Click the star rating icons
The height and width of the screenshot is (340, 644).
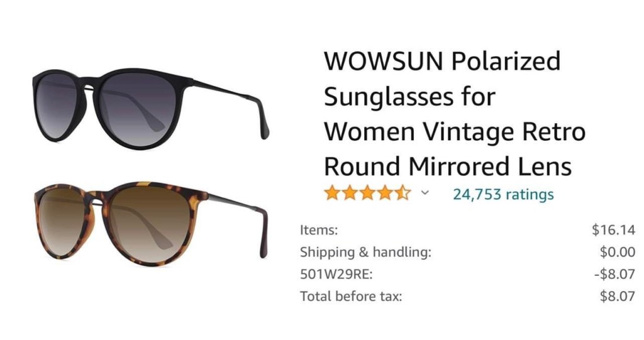(367, 192)
